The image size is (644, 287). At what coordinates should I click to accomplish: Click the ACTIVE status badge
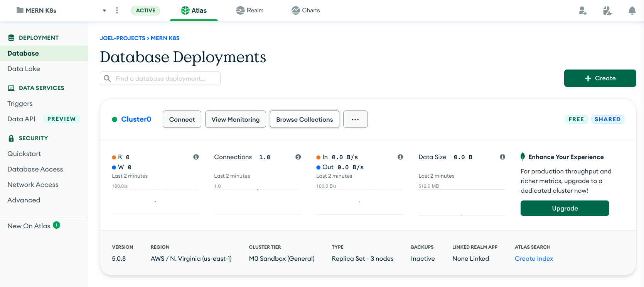click(x=146, y=10)
